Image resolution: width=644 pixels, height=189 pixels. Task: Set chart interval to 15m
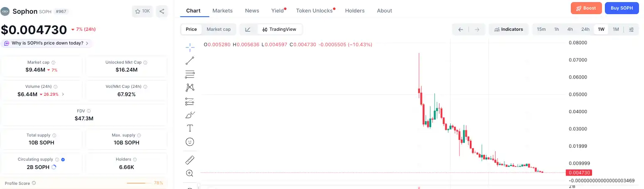(541, 29)
